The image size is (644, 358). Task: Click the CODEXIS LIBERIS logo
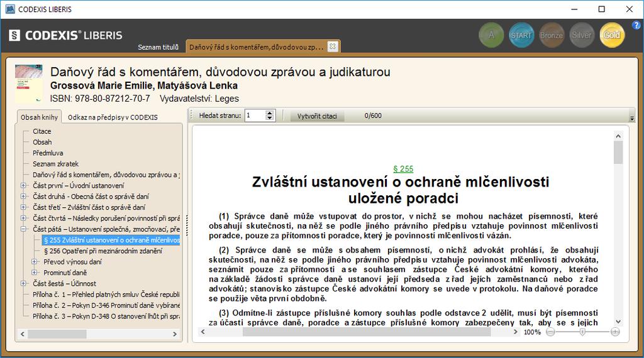(x=65, y=35)
